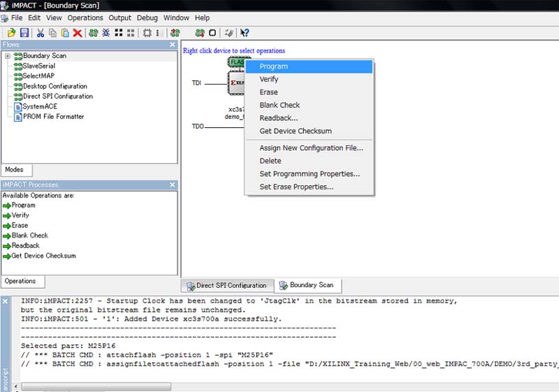
Task: Click the gray four-squares toolbar icon
Action: 131,33
